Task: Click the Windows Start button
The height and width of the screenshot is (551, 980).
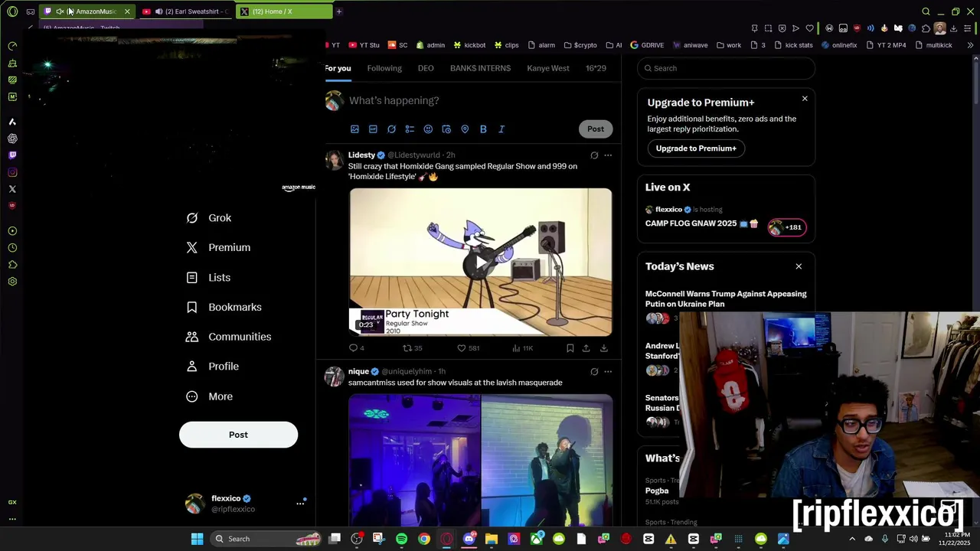Action: tap(197, 539)
